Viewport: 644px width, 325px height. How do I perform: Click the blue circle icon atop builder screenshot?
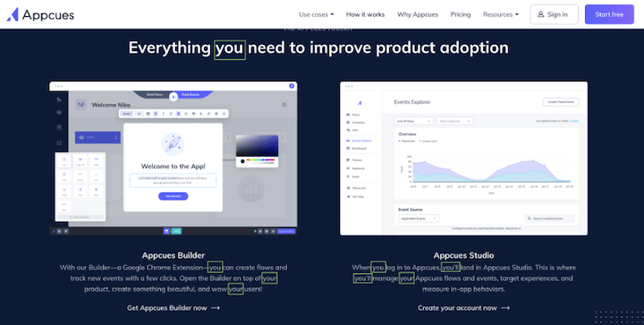point(292,86)
